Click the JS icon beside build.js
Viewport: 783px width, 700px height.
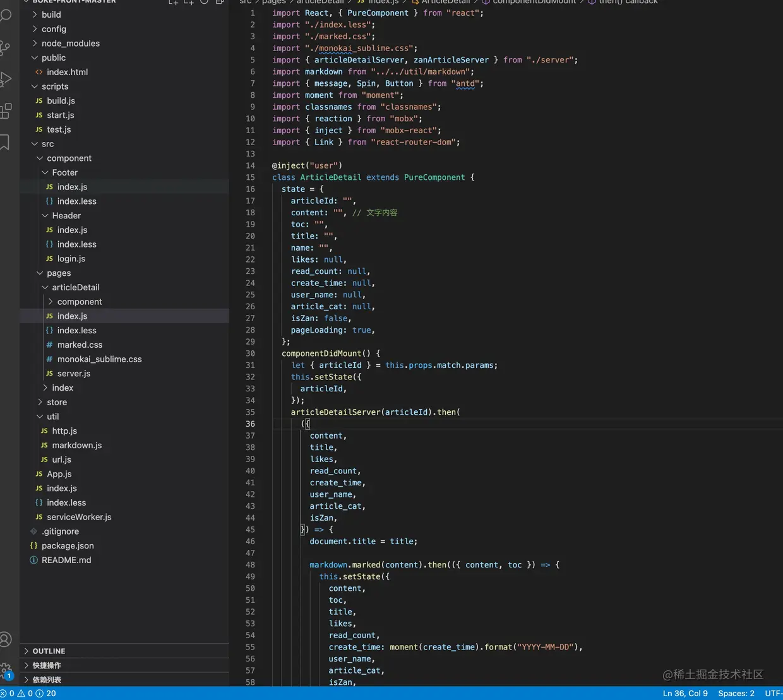click(x=39, y=101)
